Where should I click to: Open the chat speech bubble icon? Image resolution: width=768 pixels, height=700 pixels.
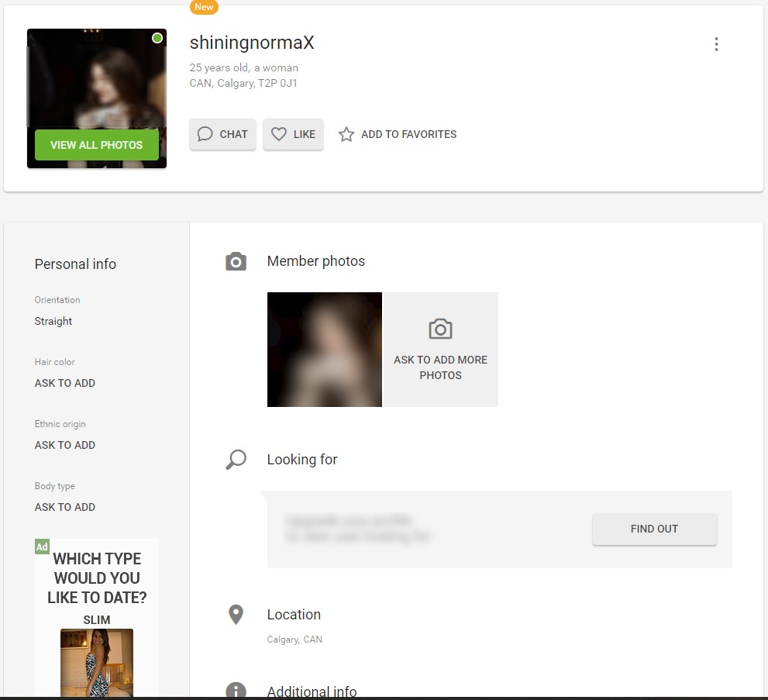coord(204,134)
